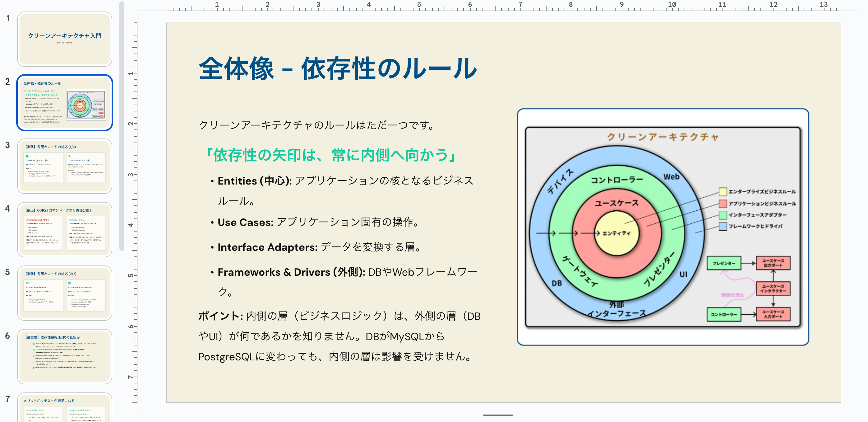Viewport: 868px width, 422px height.
Task: Click the speaker notes drag handle at bottom
Action: point(497,415)
